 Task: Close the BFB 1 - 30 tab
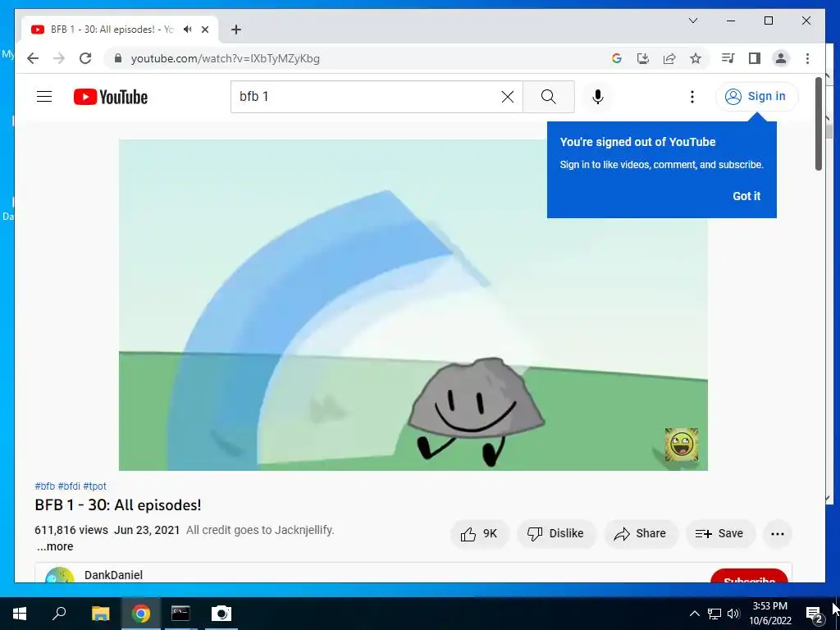(x=204, y=30)
